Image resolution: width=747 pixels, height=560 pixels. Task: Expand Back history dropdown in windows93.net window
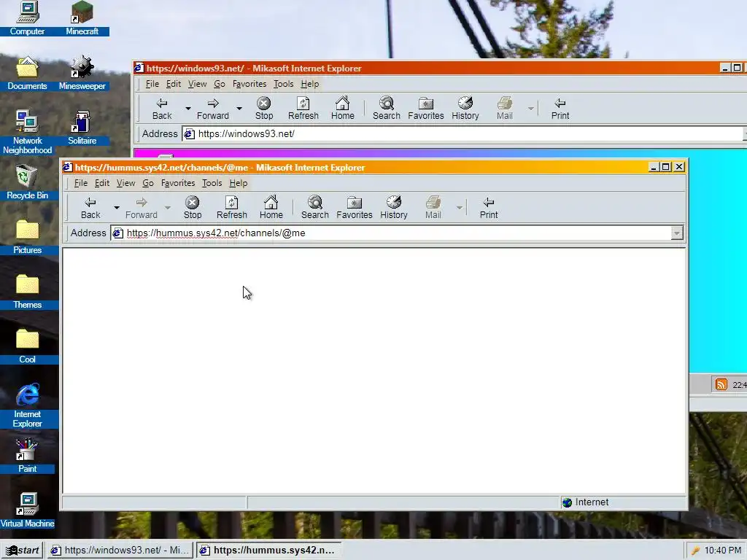188,109
